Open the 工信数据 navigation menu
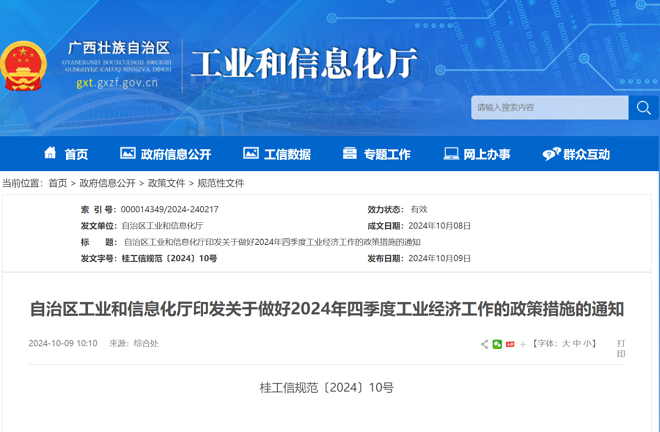The width and height of the screenshot is (660, 432). pos(277,154)
